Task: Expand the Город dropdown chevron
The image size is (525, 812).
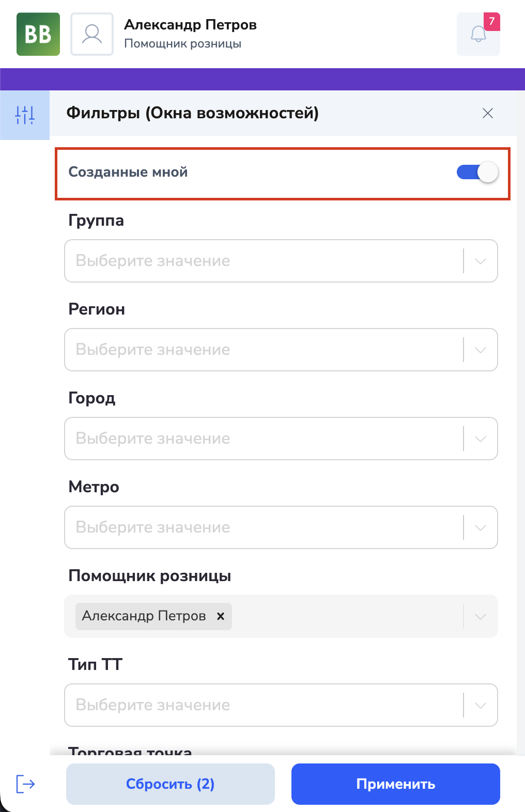Action: pos(481,439)
